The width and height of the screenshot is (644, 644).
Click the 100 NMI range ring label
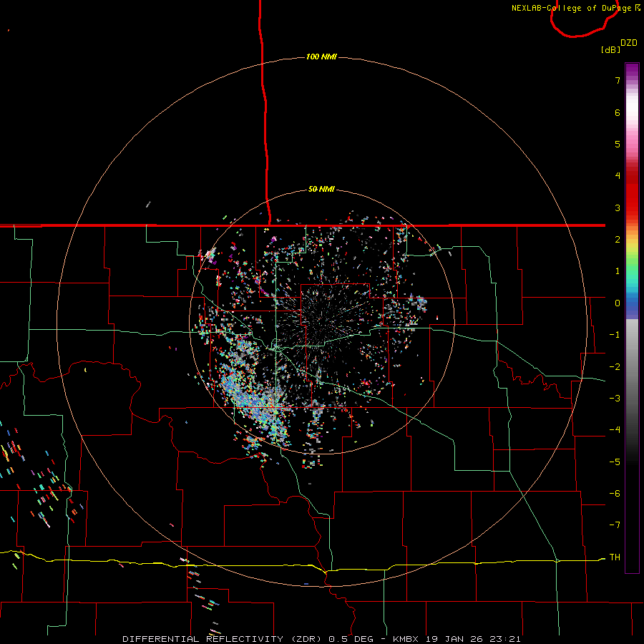click(x=321, y=57)
